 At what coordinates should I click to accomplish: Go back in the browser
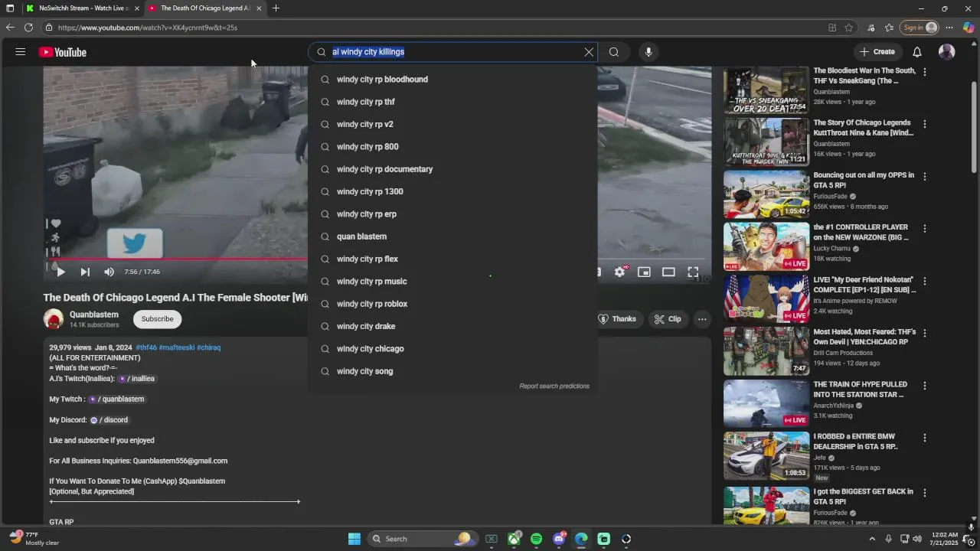(x=10, y=28)
